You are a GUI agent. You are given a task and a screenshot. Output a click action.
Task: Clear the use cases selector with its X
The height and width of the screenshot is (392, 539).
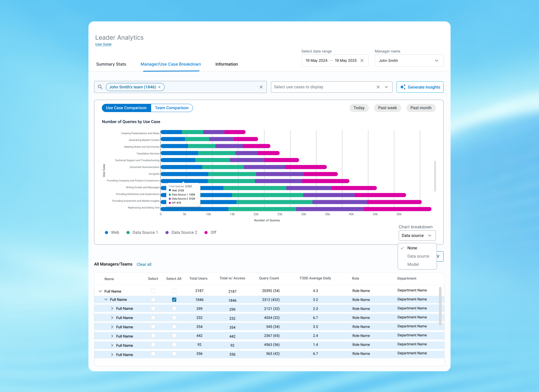(x=378, y=87)
